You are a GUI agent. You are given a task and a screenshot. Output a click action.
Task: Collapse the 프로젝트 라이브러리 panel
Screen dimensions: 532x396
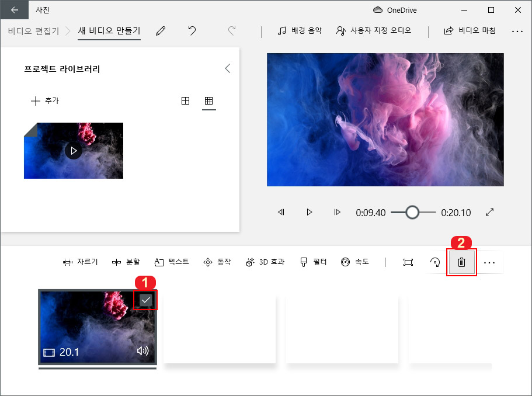coord(228,68)
